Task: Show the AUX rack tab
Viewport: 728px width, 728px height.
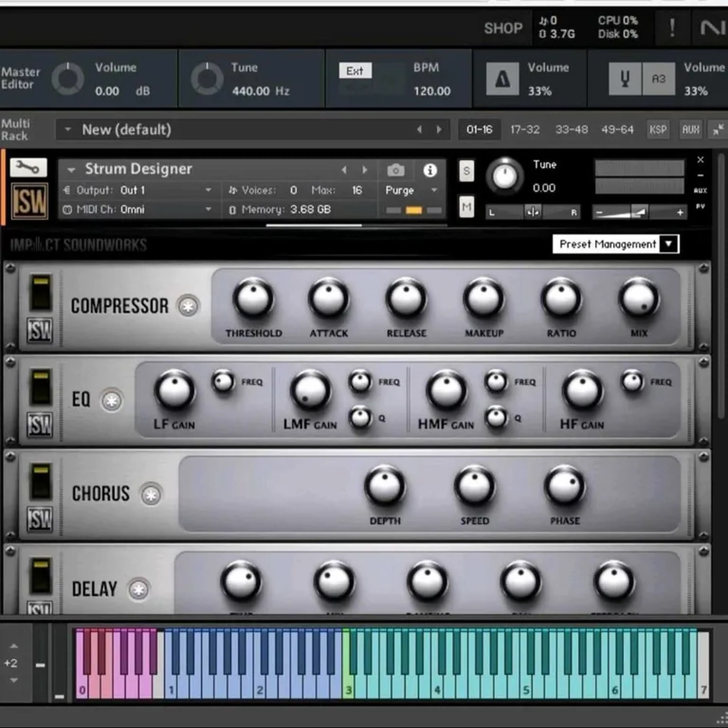Action: point(691,130)
